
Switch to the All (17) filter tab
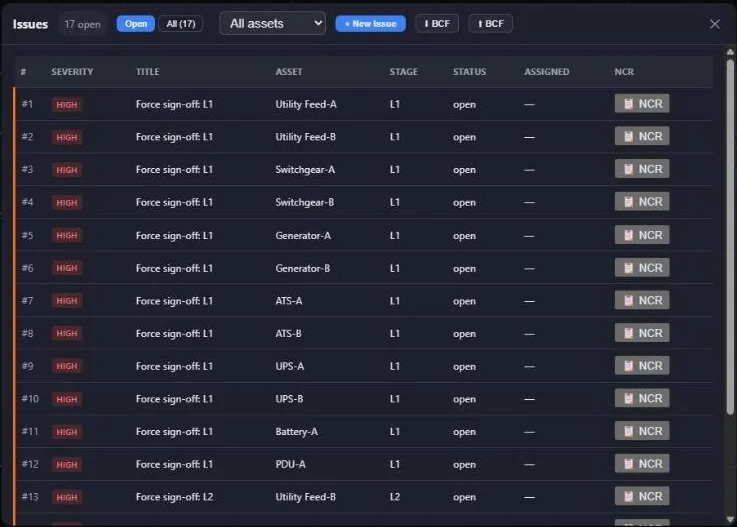(x=181, y=24)
